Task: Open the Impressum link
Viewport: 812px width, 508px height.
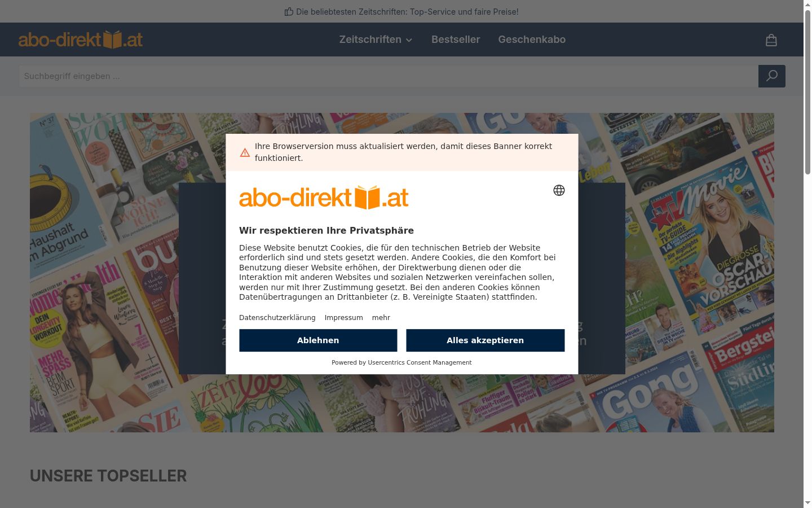Action: pyautogui.click(x=344, y=318)
